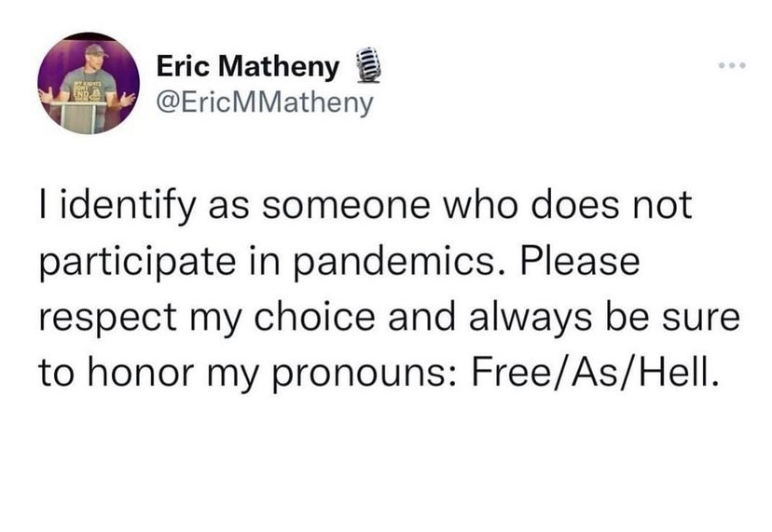Click the display name Eric Matheny
Screen dimensions: 772x532
(246, 67)
